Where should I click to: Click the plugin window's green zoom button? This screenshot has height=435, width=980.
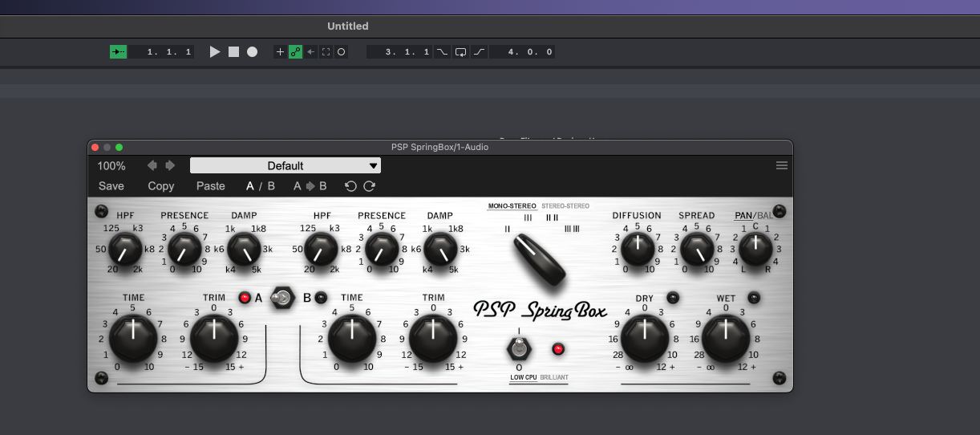coord(119,147)
